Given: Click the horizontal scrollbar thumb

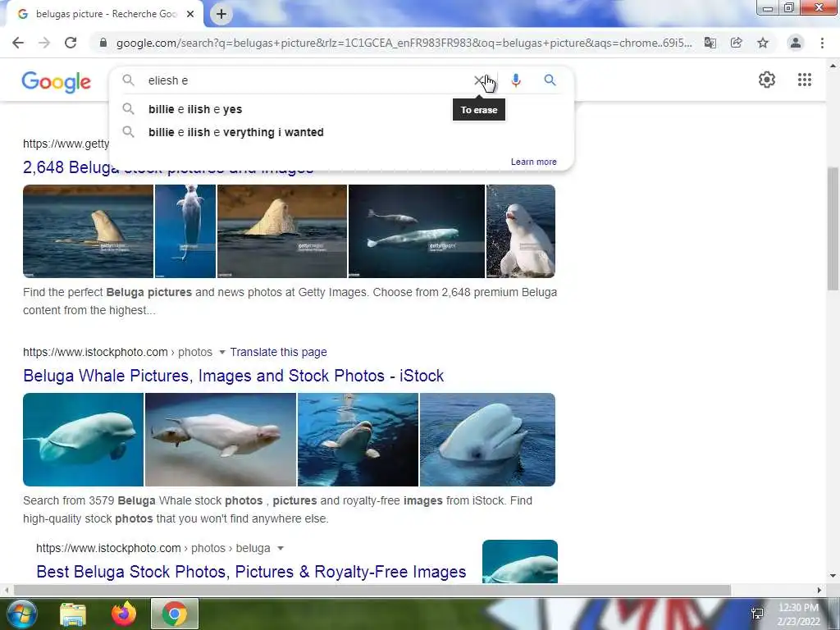Looking at the screenshot, I should point(372,590).
